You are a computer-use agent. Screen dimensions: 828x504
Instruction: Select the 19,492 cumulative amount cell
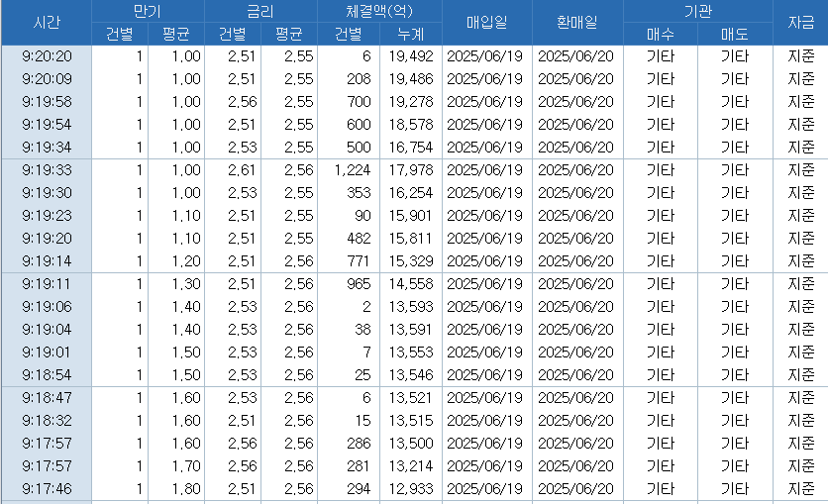410,56
